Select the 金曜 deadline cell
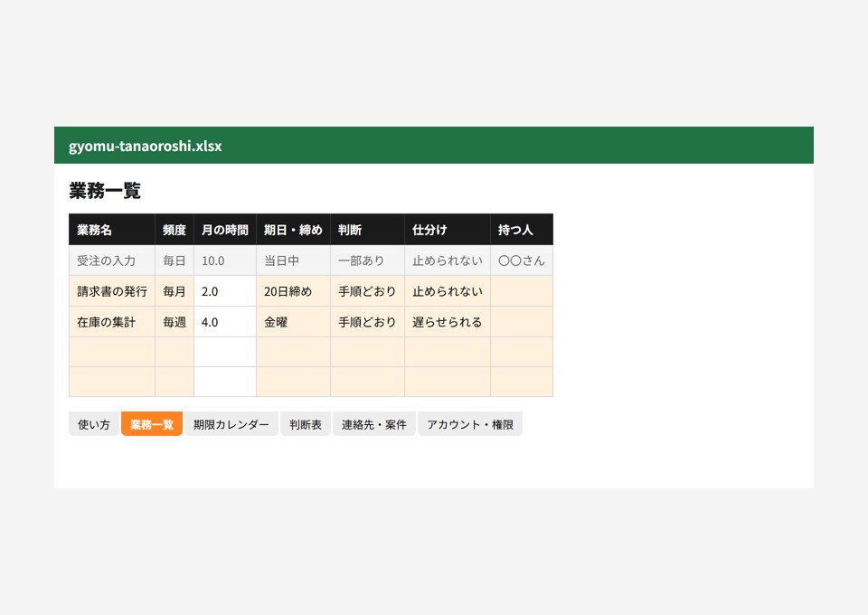868x615 pixels. pyautogui.click(x=293, y=322)
